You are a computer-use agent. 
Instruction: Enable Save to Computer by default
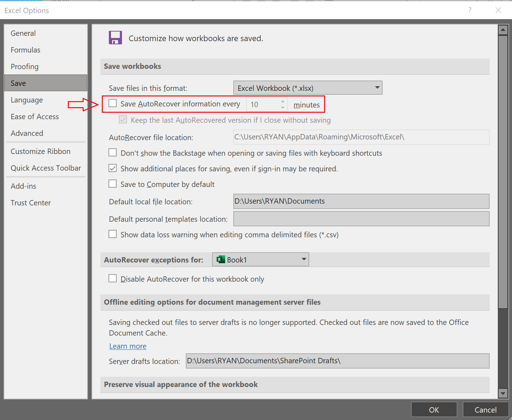113,184
